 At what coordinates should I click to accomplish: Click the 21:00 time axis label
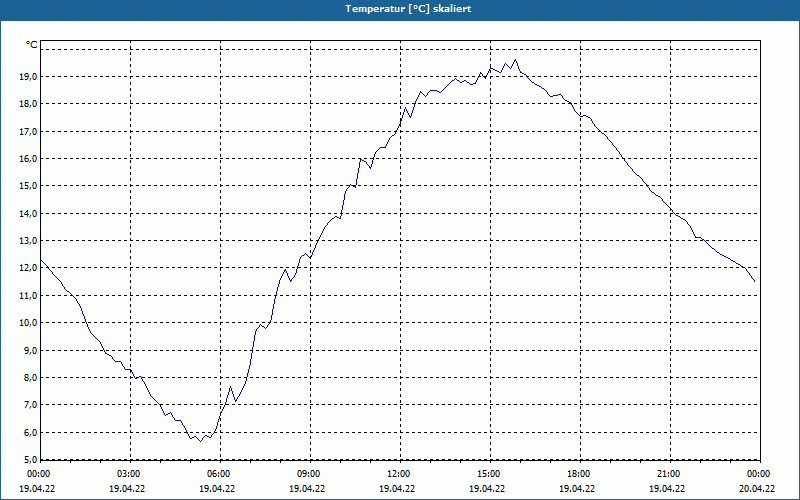click(x=669, y=474)
